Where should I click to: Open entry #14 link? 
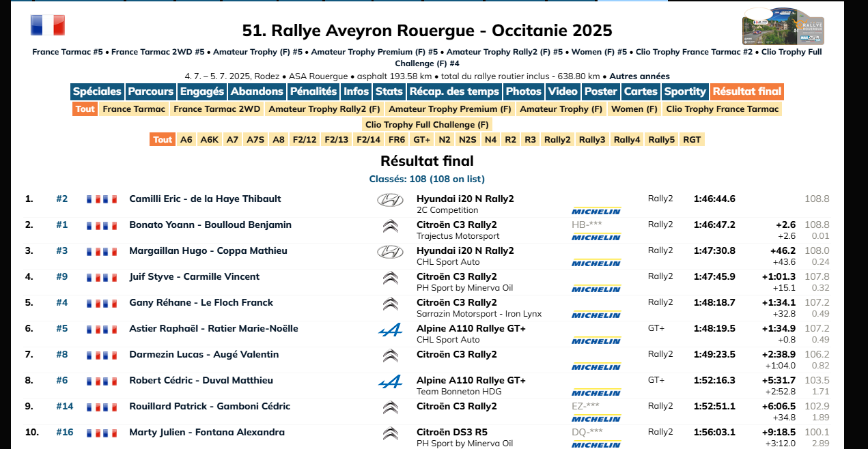[x=65, y=407]
